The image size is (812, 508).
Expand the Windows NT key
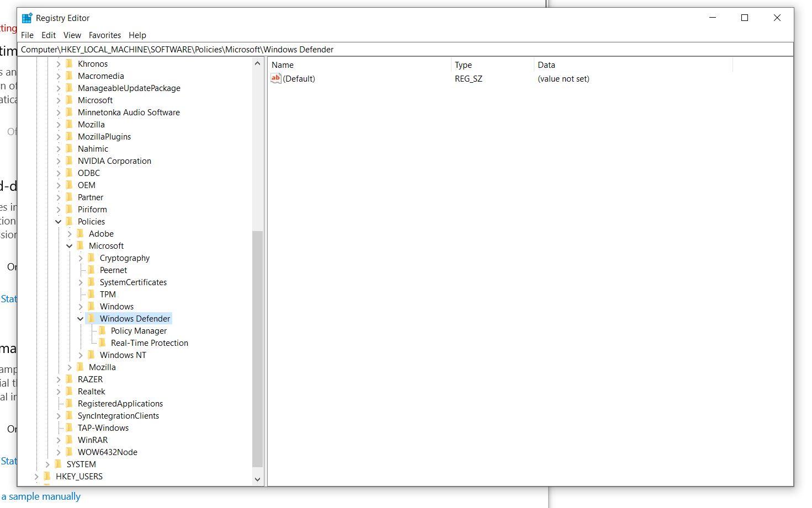pyautogui.click(x=81, y=355)
